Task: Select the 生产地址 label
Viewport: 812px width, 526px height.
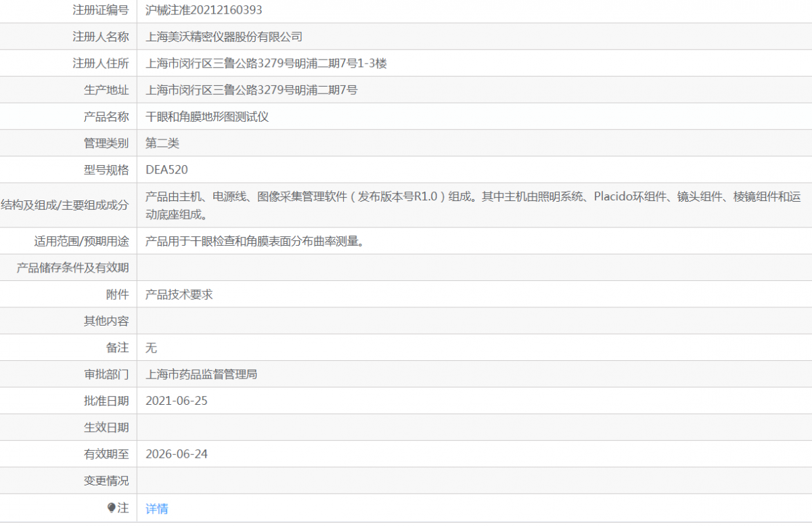Action: point(106,90)
